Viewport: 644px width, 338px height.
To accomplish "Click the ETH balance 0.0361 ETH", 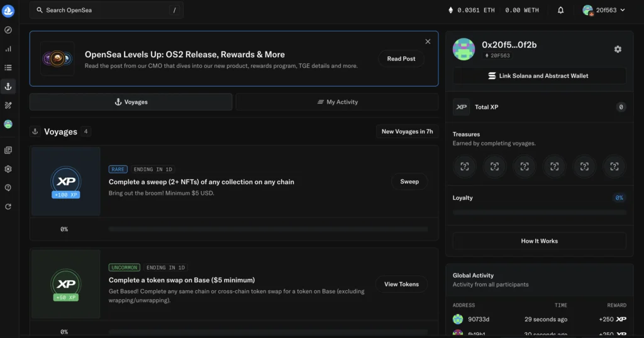I will 472,10.
